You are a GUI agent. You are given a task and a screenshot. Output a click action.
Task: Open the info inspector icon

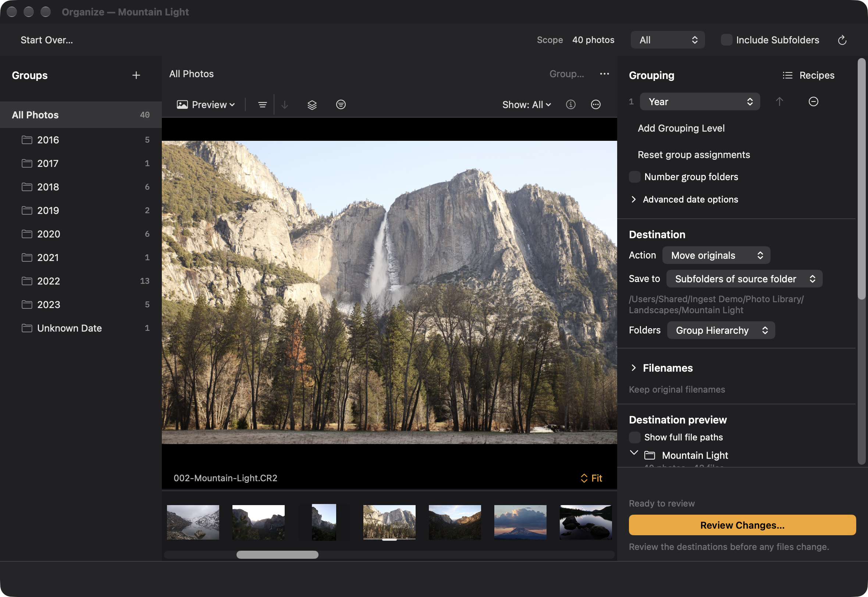click(570, 105)
